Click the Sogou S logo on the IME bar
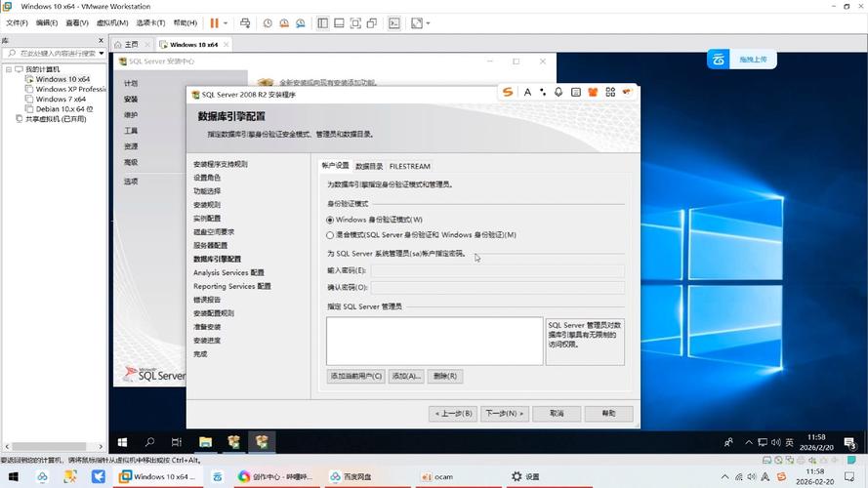 pos(507,92)
